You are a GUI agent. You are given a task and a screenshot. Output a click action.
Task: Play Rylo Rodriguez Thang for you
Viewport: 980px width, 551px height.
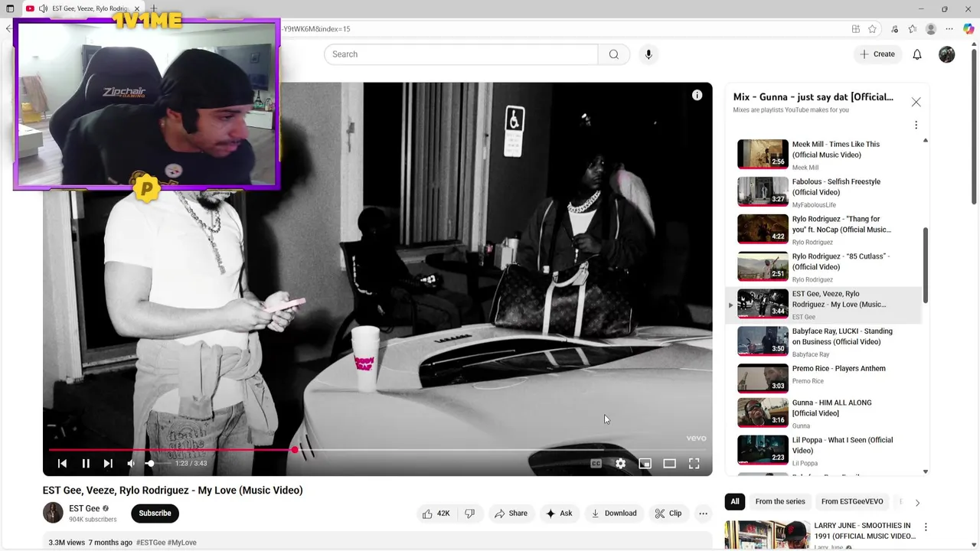coord(823,229)
